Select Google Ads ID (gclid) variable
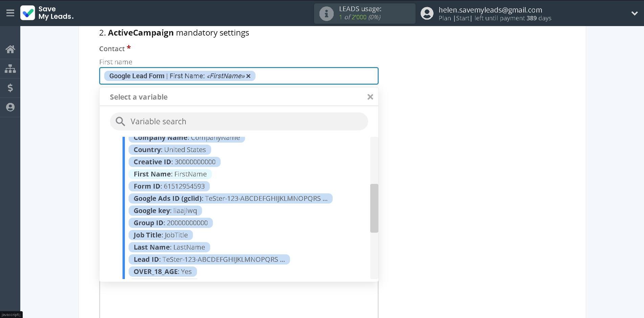The image size is (644, 318). click(x=230, y=198)
